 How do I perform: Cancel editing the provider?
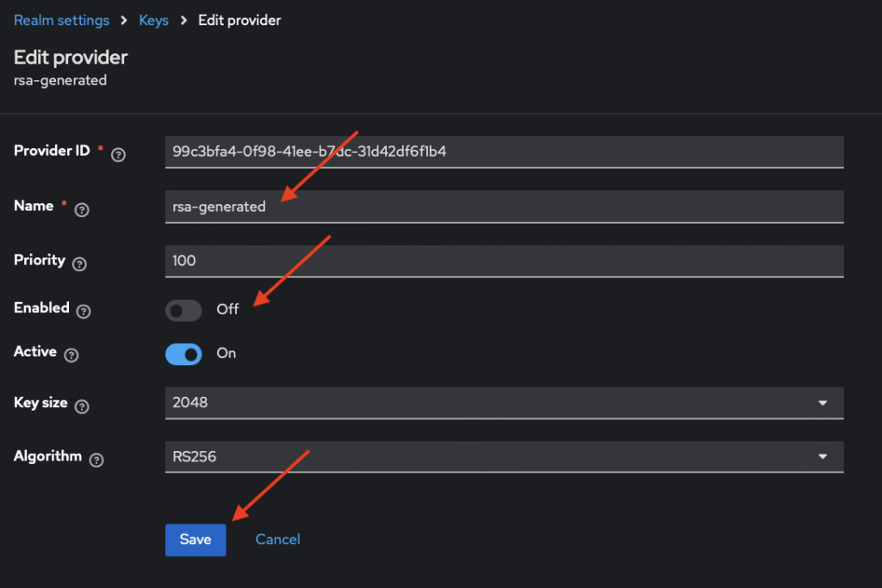(x=278, y=540)
